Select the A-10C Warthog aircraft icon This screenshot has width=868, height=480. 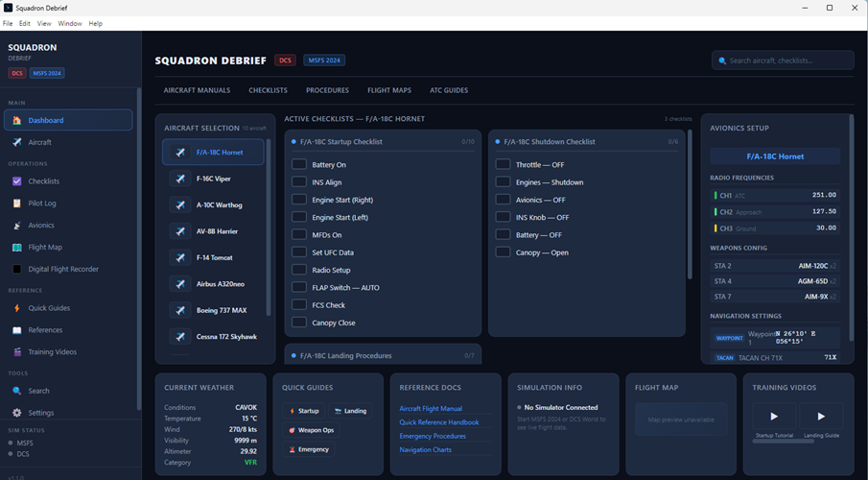coord(180,205)
